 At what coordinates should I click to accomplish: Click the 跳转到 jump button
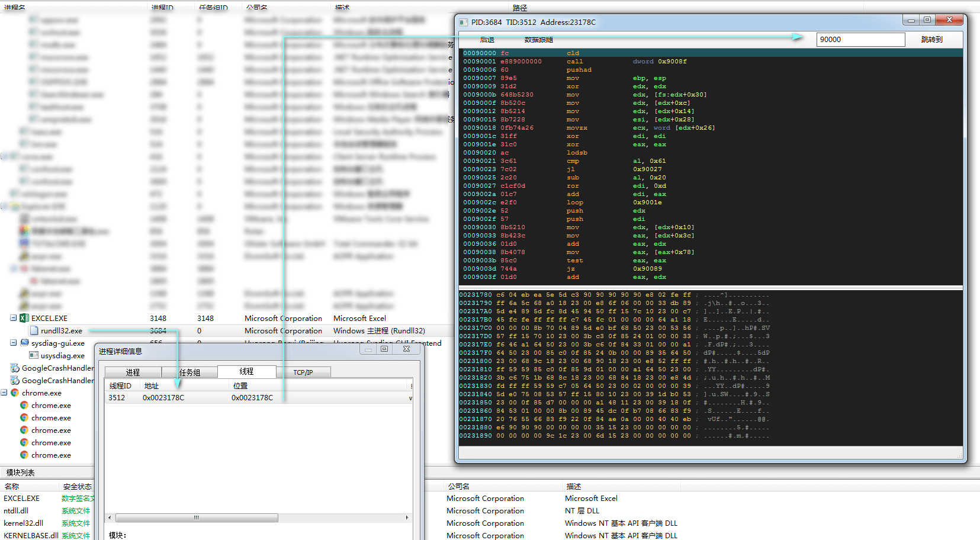click(x=931, y=40)
